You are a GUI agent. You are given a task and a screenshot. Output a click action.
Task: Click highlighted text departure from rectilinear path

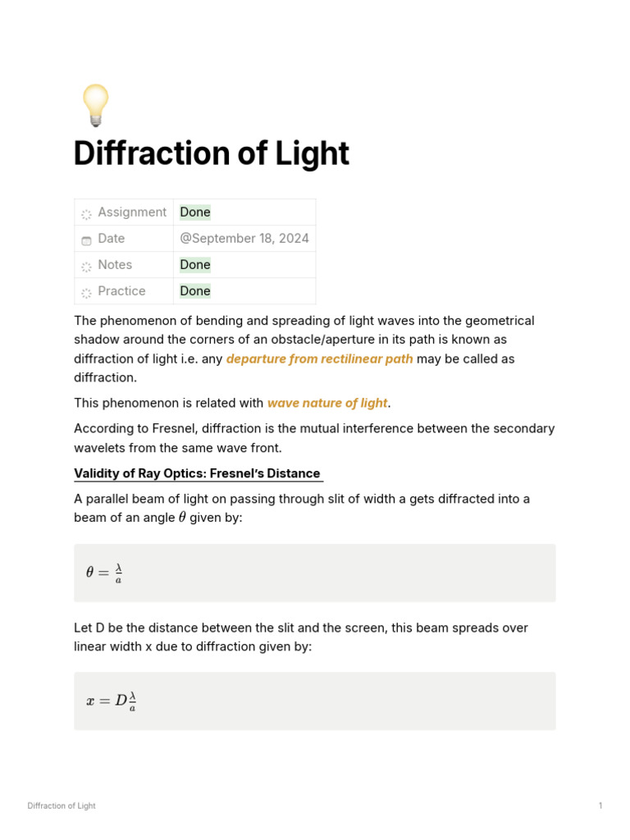pyautogui.click(x=319, y=359)
